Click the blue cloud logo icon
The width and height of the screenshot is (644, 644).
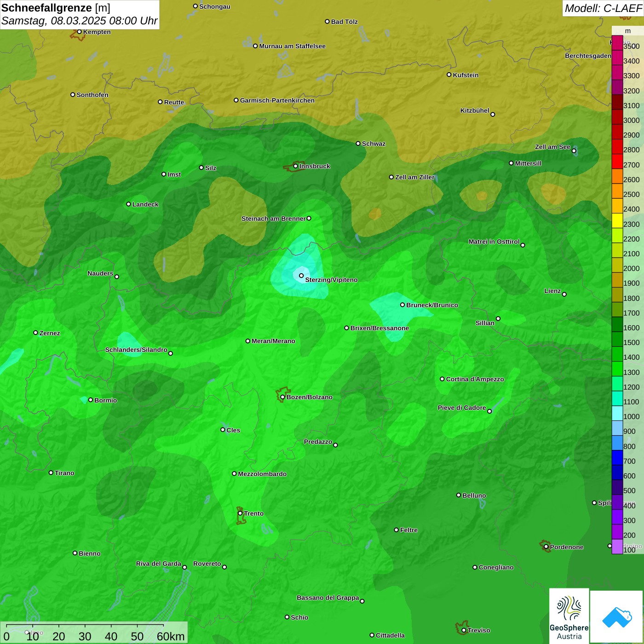[617, 617]
